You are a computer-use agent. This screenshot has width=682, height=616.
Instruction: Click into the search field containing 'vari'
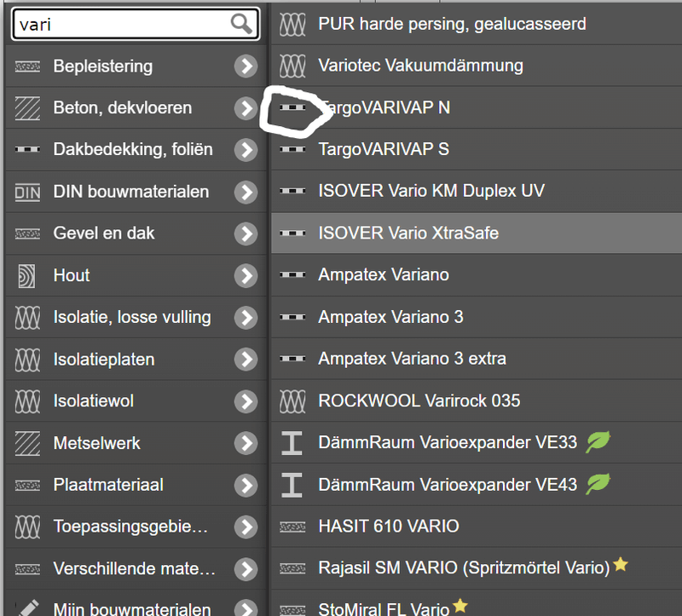tap(136, 24)
